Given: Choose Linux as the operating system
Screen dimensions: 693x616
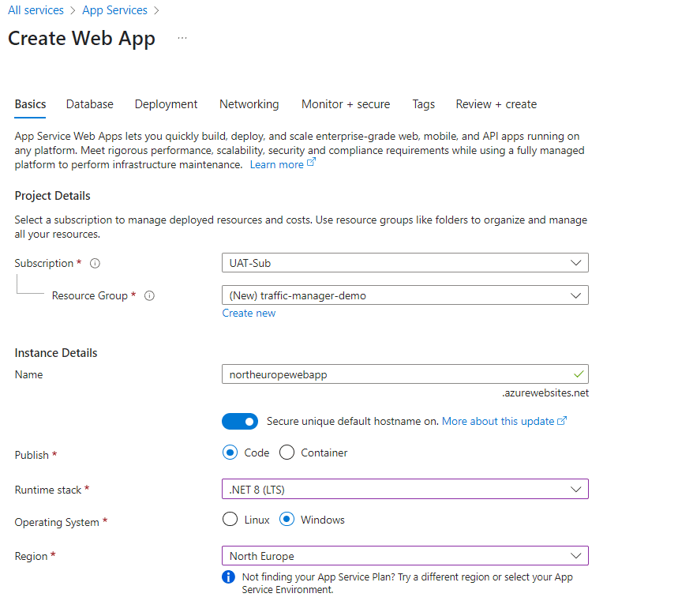Looking at the screenshot, I should (x=230, y=520).
